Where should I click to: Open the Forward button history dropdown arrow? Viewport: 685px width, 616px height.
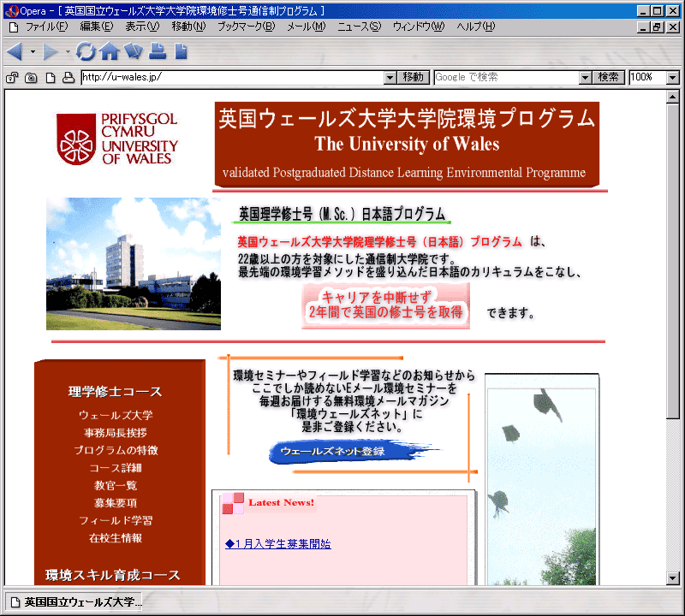[x=68, y=51]
